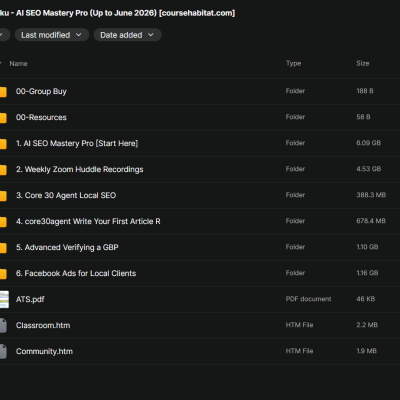Click the 1.16 GB size value

(x=367, y=273)
